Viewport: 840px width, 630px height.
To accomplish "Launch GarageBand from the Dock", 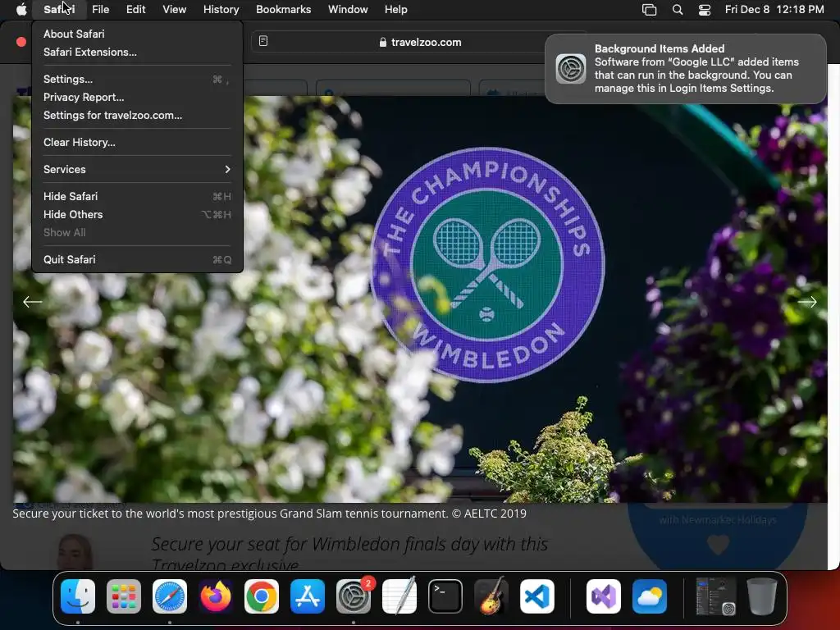I will pos(491,596).
